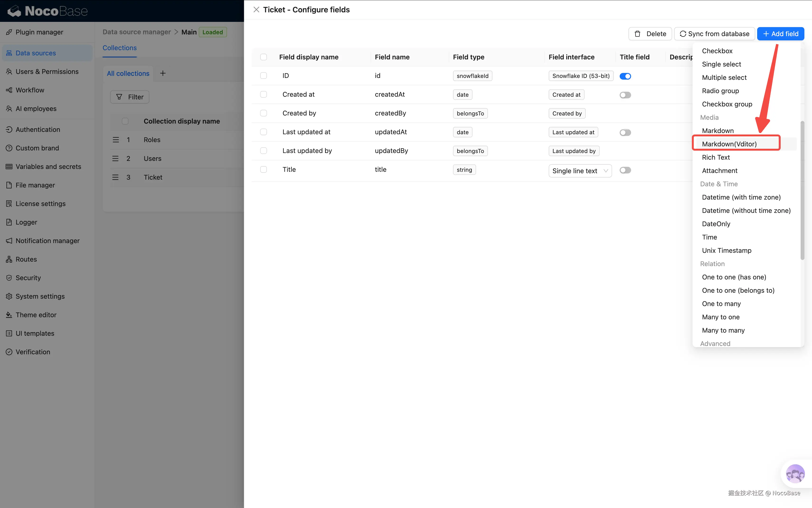Open Notification manager settings
The width and height of the screenshot is (812, 508).
[47, 240]
